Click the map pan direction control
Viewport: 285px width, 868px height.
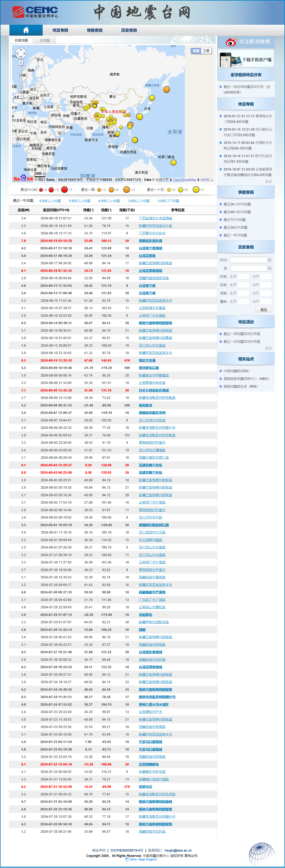[x=21, y=53]
